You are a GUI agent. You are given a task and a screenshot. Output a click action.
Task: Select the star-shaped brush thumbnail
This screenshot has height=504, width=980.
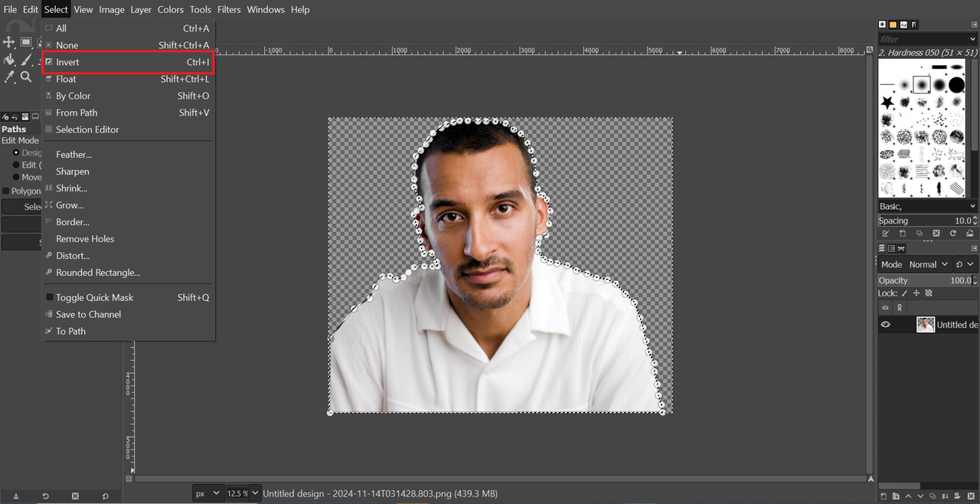click(887, 102)
